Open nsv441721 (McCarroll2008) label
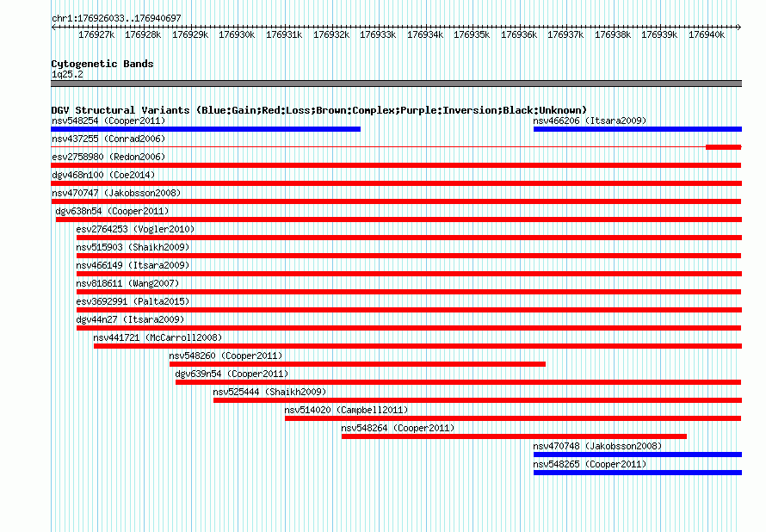This screenshot has height=532, width=766. (x=158, y=337)
